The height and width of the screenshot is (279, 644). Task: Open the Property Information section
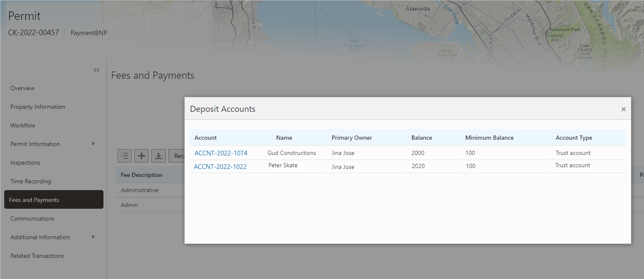click(x=38, y=107)
